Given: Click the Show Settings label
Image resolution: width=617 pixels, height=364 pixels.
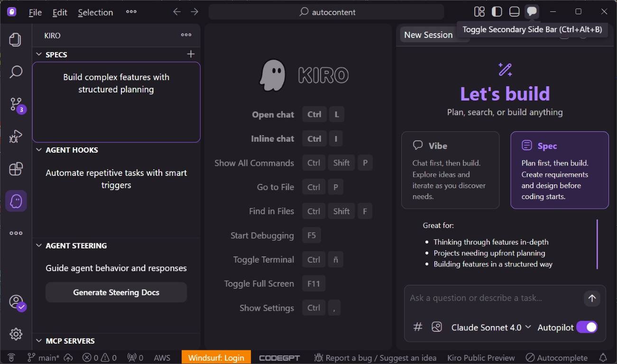Looking at the screenshot, I should (267, 308).
